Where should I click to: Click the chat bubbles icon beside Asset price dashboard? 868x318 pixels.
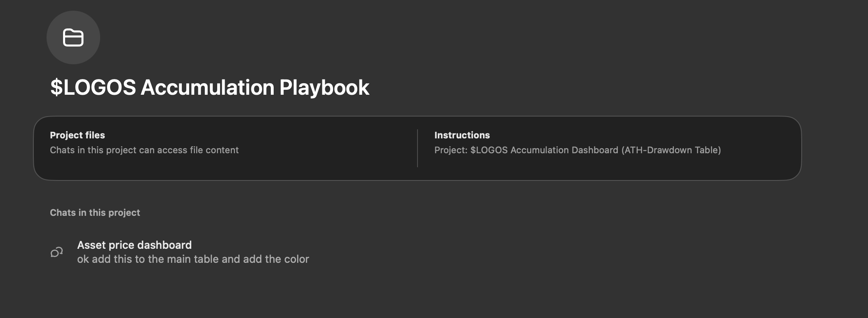pos(56,252)
